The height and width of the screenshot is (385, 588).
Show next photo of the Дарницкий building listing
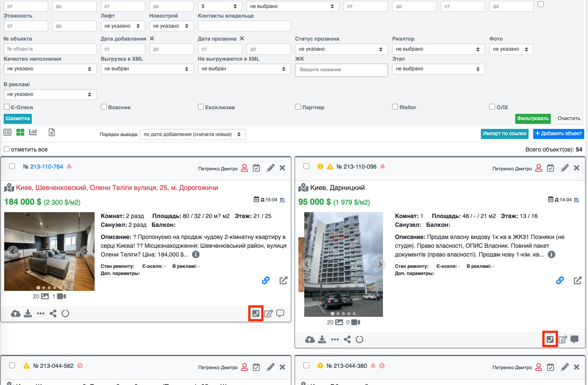coord(380,264)
